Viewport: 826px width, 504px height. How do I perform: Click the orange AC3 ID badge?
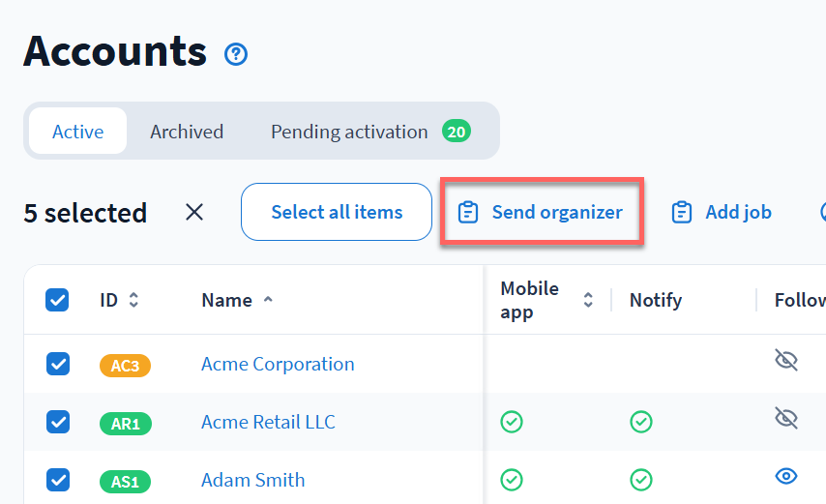[125, 365]
